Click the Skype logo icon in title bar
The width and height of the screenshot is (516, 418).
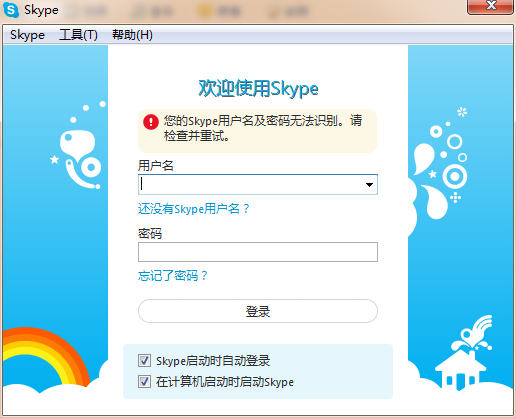coord(11,10)
